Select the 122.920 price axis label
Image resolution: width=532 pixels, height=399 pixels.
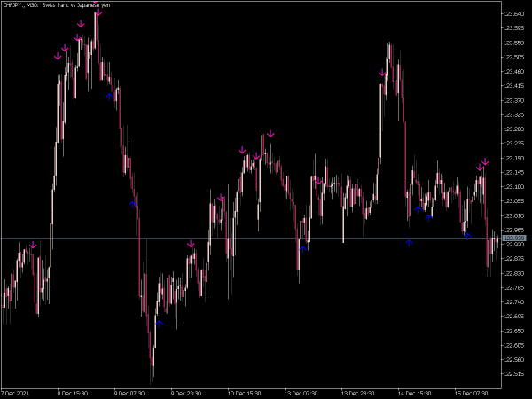[513, 245]
